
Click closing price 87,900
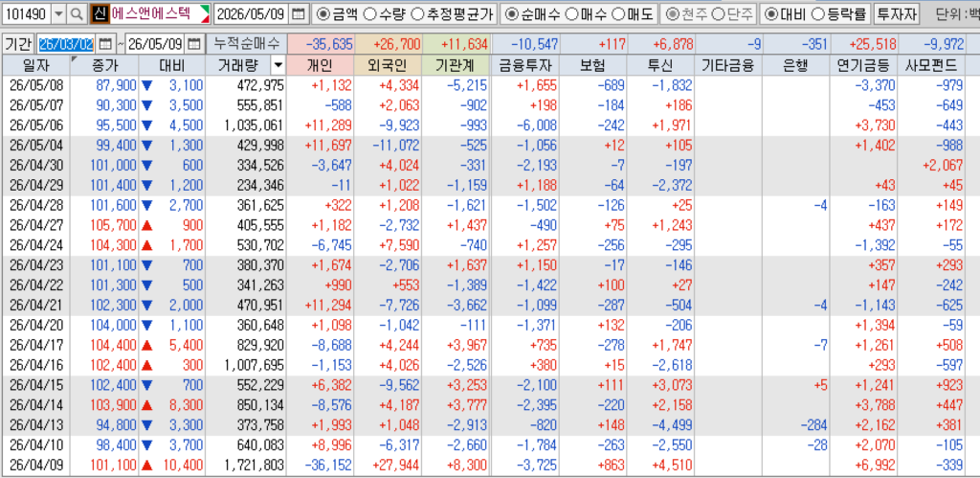118,85
